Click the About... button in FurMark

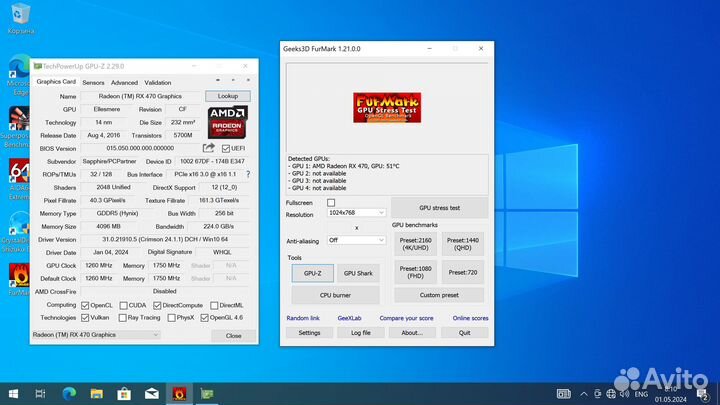[412, 332]
